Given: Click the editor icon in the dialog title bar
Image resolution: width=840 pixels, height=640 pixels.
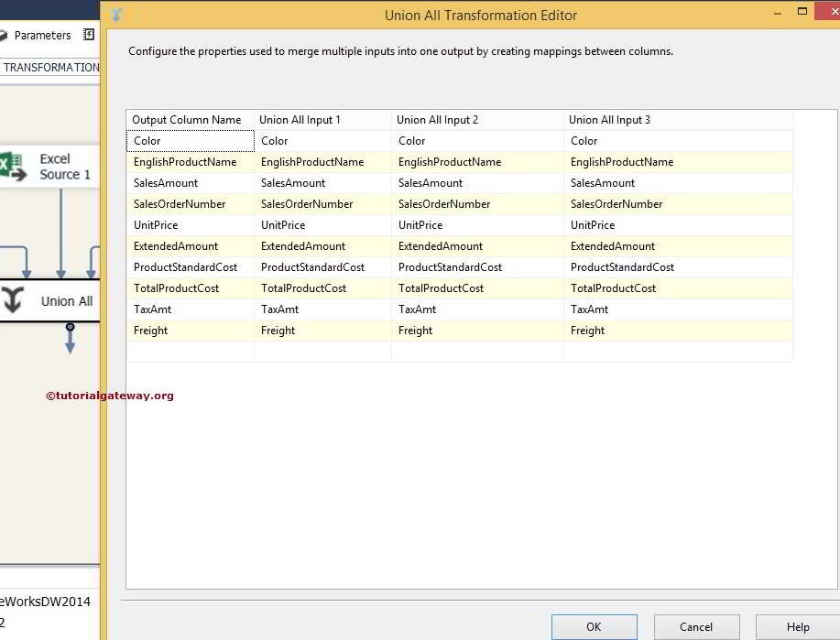Looking at the screenshot, I should pyautogui.click(x=115, y=15).
